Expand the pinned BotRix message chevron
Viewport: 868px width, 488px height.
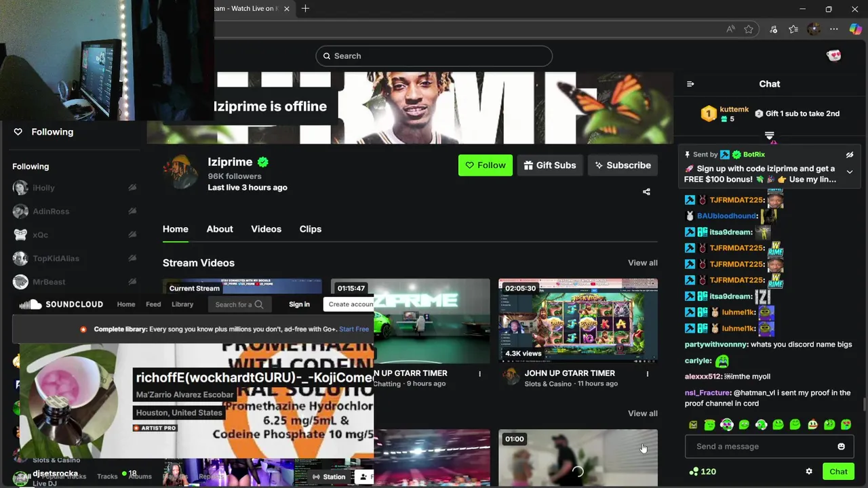[850, 172]
